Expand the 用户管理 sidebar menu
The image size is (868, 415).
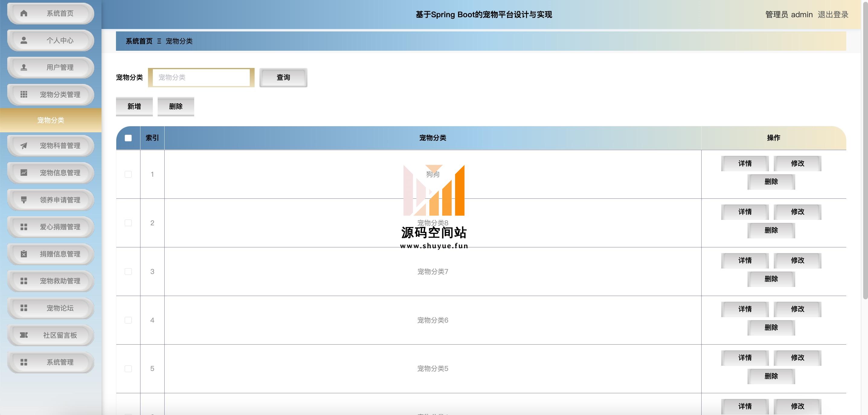[x=50, y=67]
